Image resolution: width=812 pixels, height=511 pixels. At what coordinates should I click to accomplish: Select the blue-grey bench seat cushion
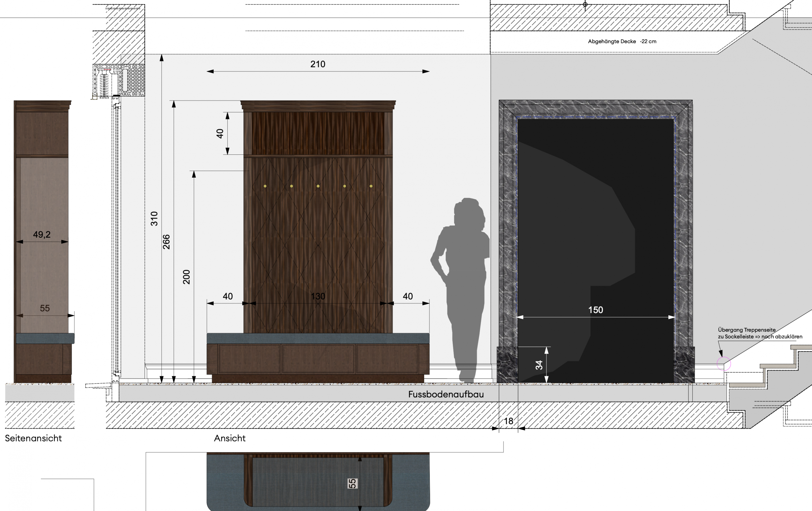[x=318, y=338]
